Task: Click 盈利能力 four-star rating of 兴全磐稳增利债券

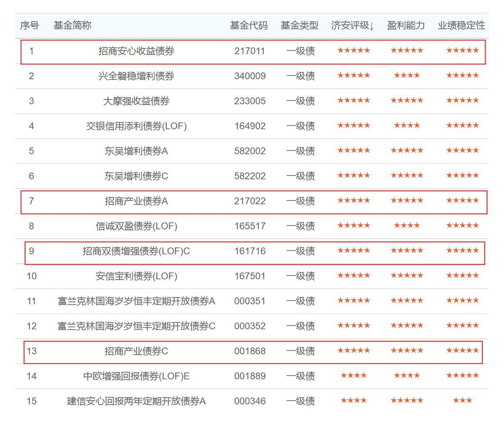Action: pyautogui.click(x=407, y=75)
